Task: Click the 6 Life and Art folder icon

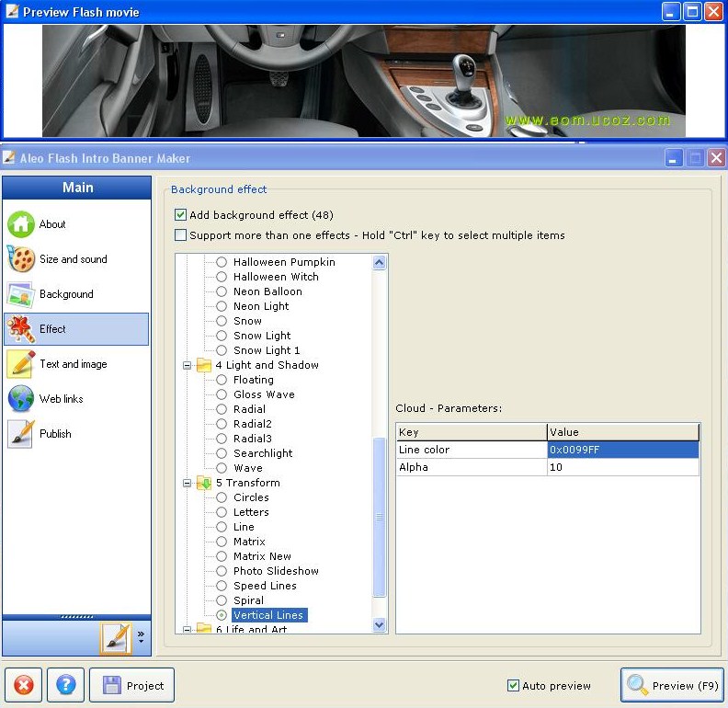Action: 204,628
